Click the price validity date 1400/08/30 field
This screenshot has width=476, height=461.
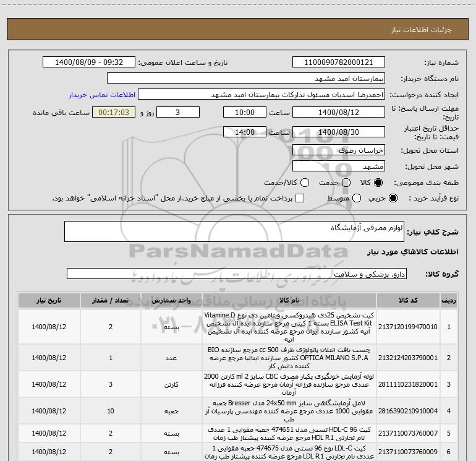click(339, 132)
